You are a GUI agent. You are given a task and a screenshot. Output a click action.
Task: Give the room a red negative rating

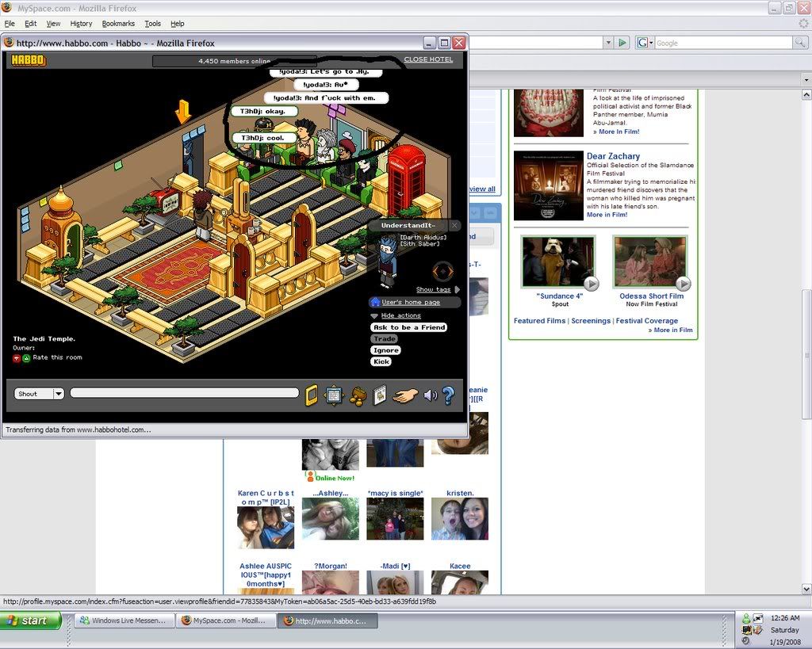pos(17,358)
